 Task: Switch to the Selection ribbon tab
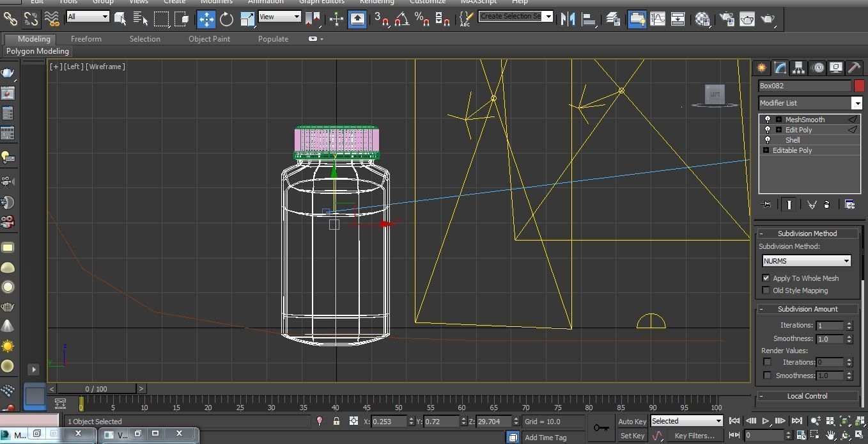(x=144, y=39)
